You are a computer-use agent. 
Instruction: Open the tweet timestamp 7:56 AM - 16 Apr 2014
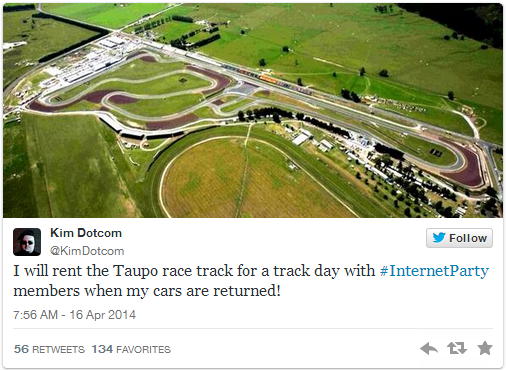(75, 315)
